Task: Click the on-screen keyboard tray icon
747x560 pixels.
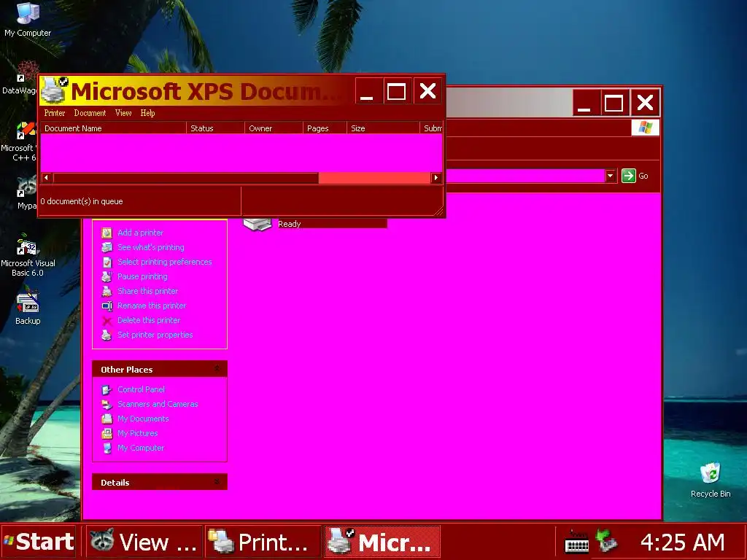Action: [576, 542]
